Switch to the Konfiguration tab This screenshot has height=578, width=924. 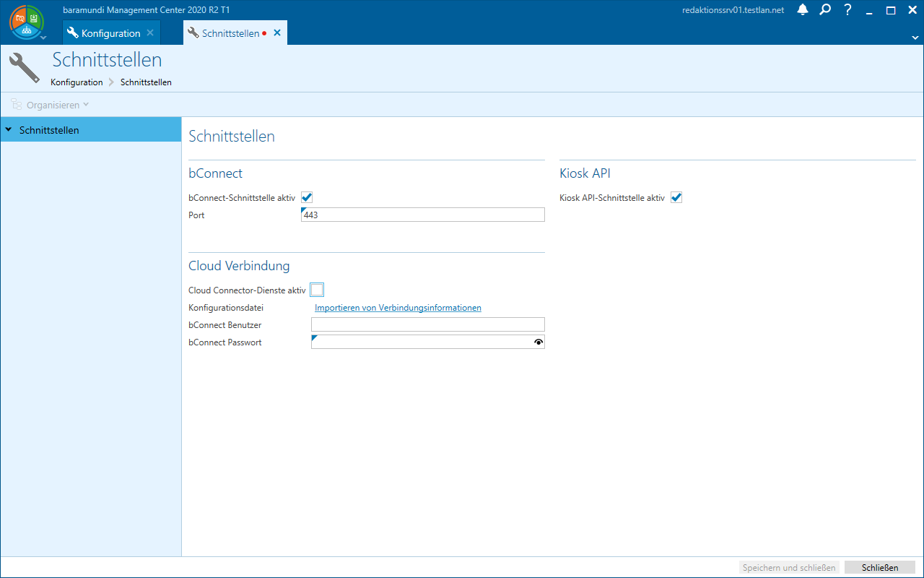110,33
